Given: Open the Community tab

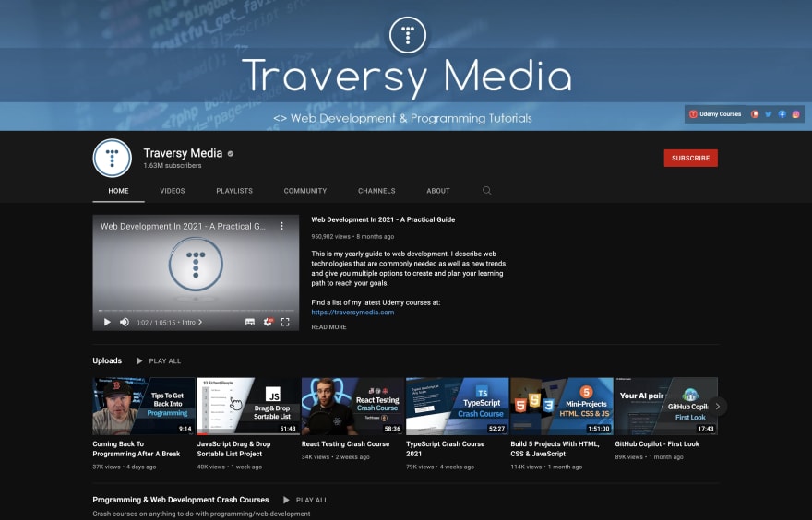Looking at the screenshot, I should (305, 191).
